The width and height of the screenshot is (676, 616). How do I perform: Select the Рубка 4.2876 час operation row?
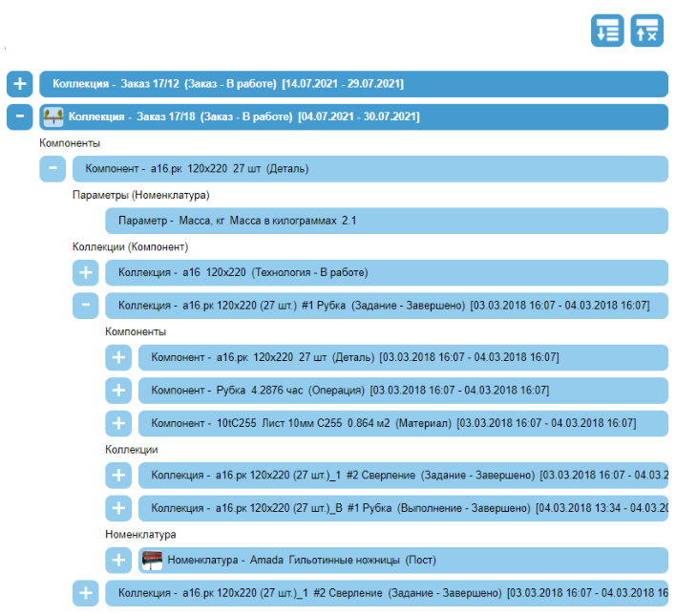pos(401,391)
